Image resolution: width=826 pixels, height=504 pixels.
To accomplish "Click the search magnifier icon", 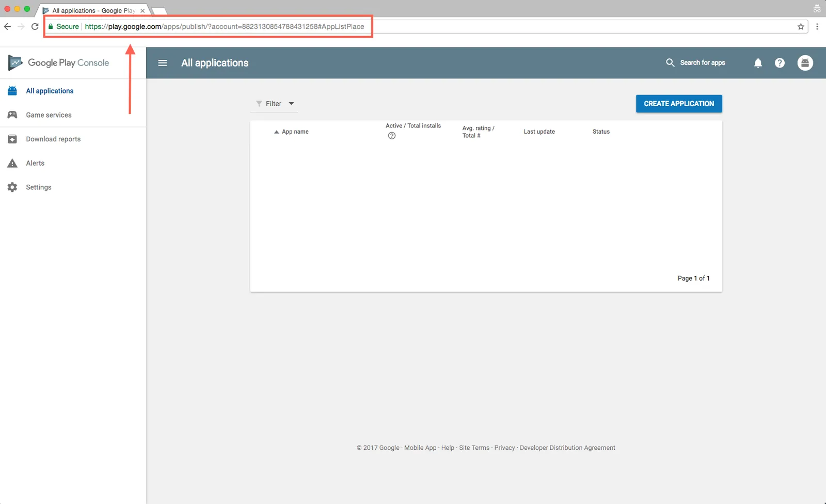I will pyautogui.click(x=670, y=62).
